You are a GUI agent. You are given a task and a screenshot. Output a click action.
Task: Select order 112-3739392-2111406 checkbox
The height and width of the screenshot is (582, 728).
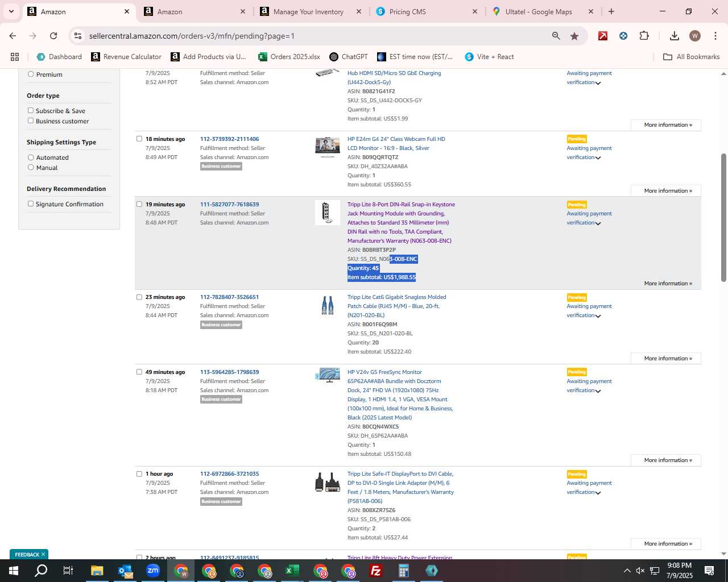coord(139,139)
